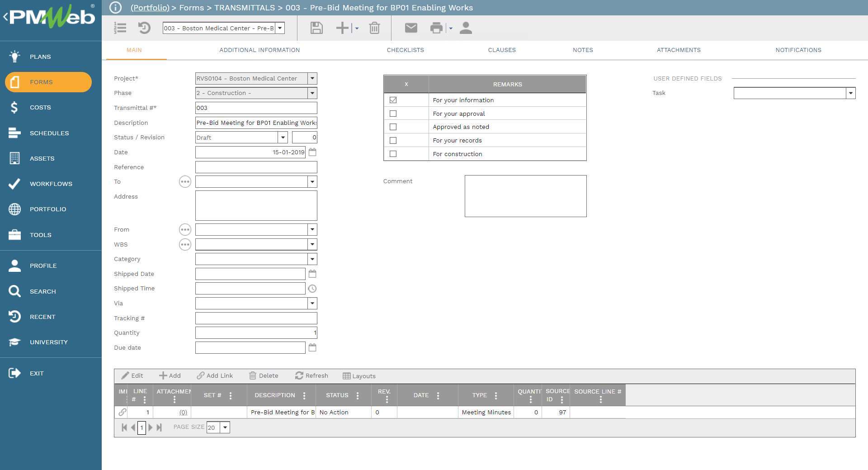Click the info icon beside Portfolio breadcrumb
This screenshot has height=470, width=868.
[116, 8]
